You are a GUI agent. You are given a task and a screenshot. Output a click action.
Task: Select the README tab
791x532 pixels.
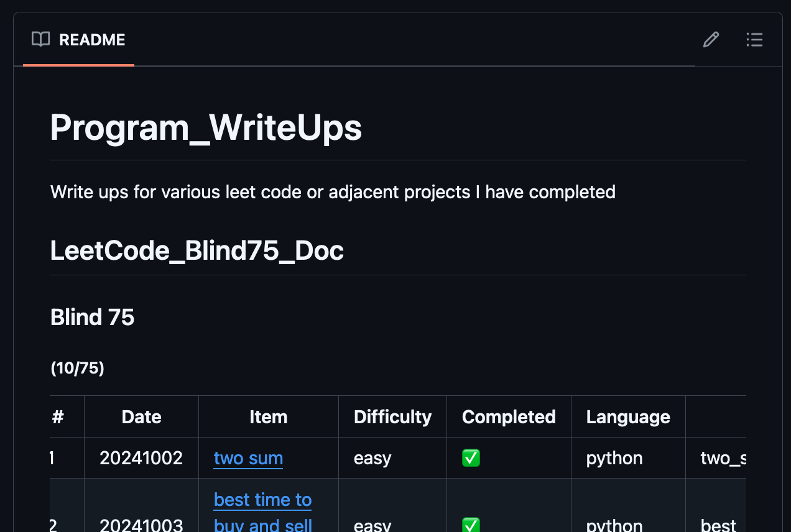pos(78,40)
